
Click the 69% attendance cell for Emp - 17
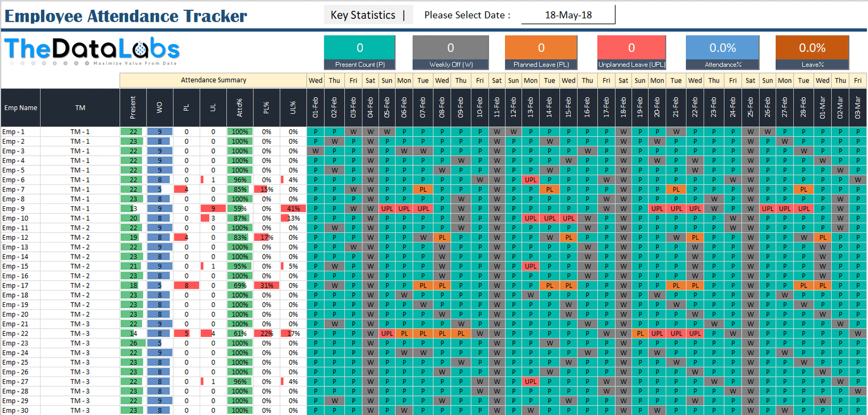(x=240, y=285)
